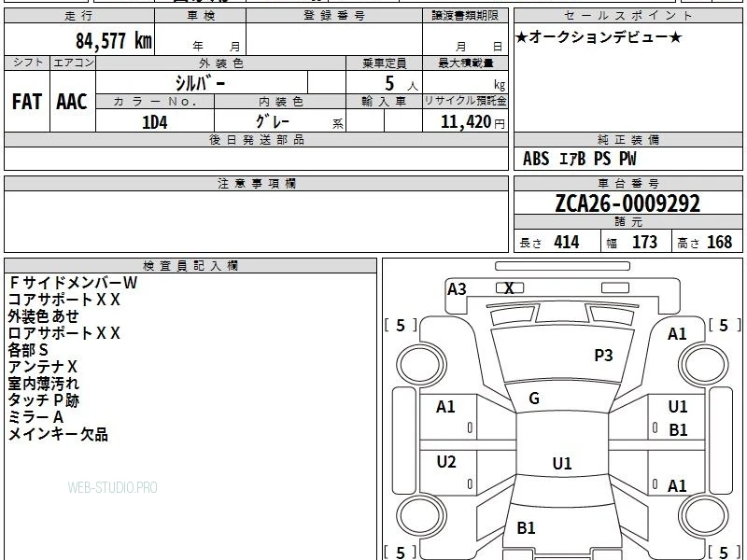Click the height value 168

[x=719, y=242]
